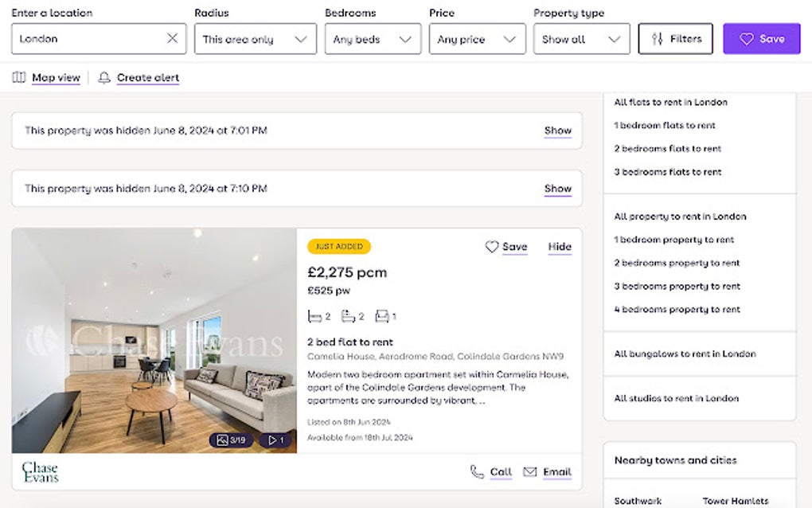
Task: Open the Radius dropdown
Action: (x=255, y=37)
